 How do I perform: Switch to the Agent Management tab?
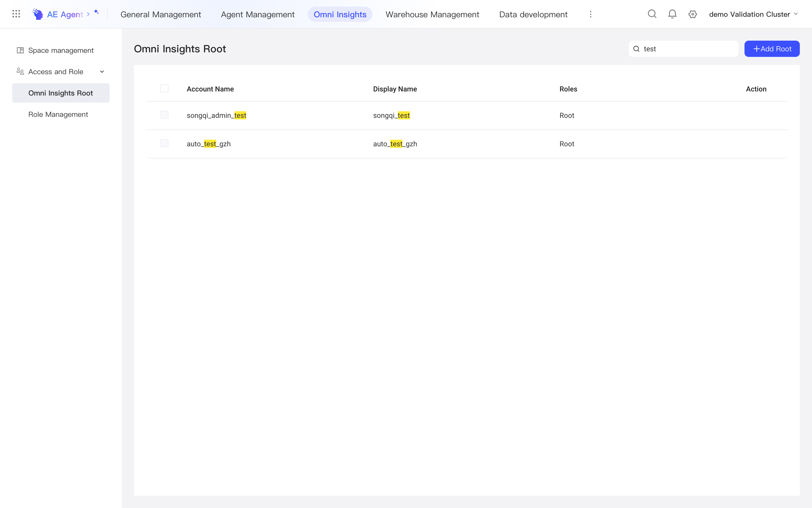tap(258, 14)
